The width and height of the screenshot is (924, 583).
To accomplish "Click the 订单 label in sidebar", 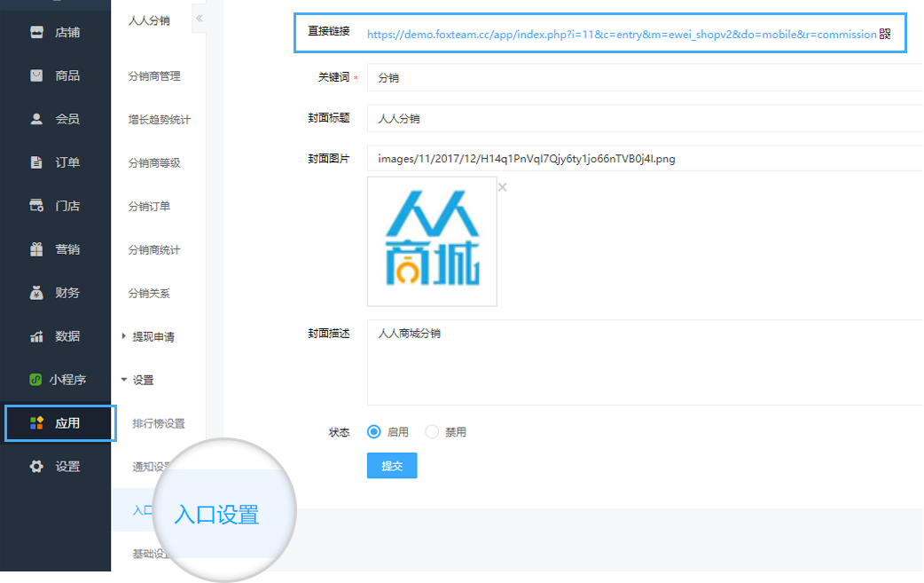I will (x=67, y=162).
